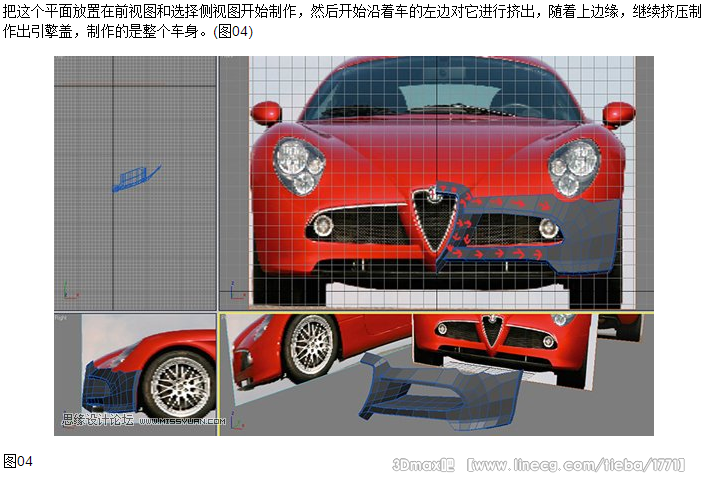Image resolution: width=714 pixels, height=482 pixels.
Task: Click the 图04 caption below the image
Action: tap(18, 461)
